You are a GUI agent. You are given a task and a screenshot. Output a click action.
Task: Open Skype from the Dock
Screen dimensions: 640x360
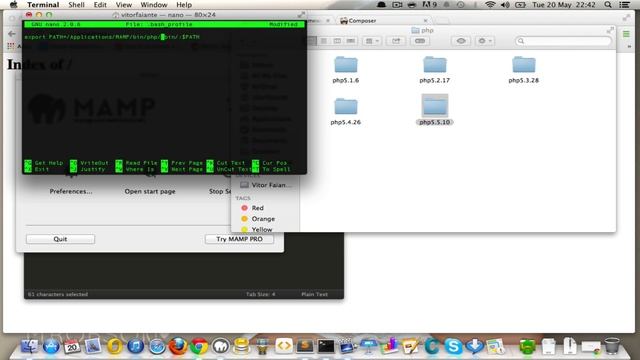pyautogui.click(x=453, y=347)
